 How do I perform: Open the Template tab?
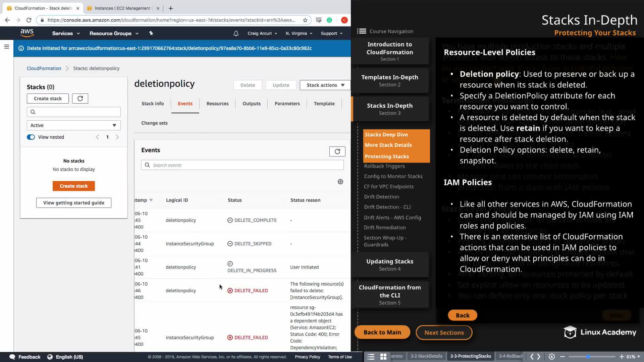[x=324, y=104]
